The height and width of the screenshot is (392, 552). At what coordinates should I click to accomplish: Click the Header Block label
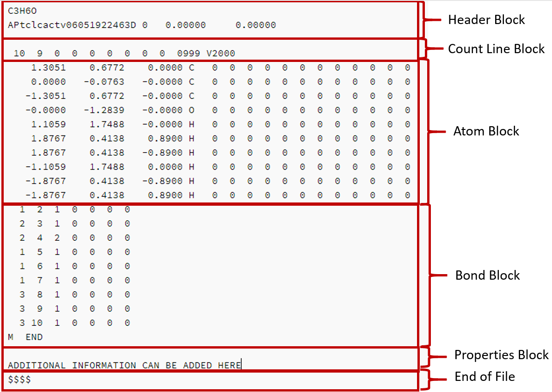click(486, 20)
